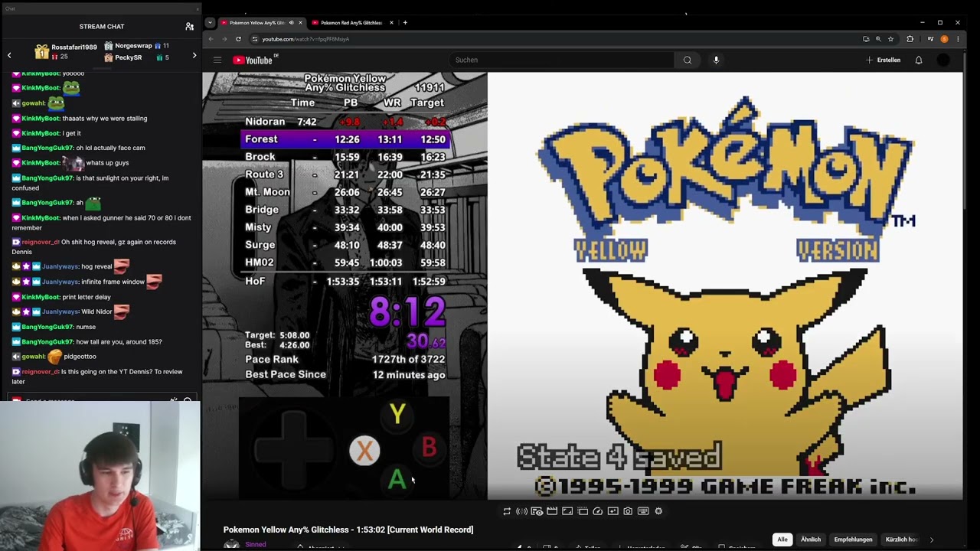The width and height of the screenshot is (980, 551).
Task: Select the Ähnlich filter chip
Action: [811, 540]
